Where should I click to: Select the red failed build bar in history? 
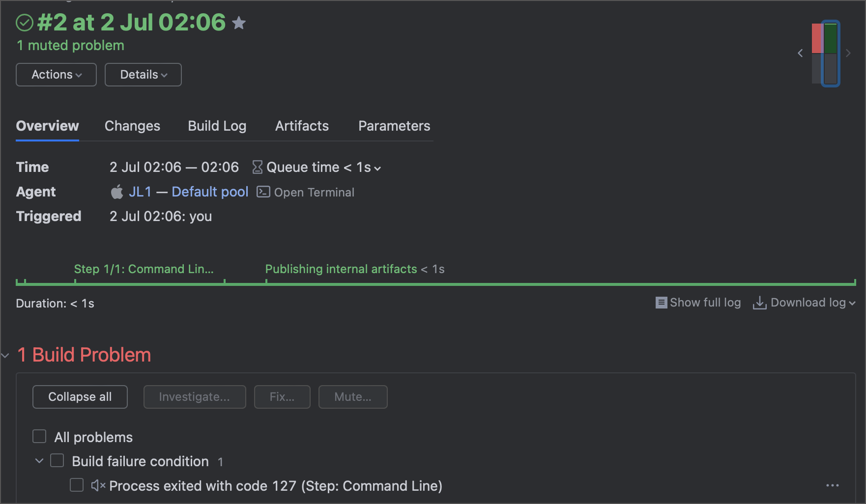[817, 39]
